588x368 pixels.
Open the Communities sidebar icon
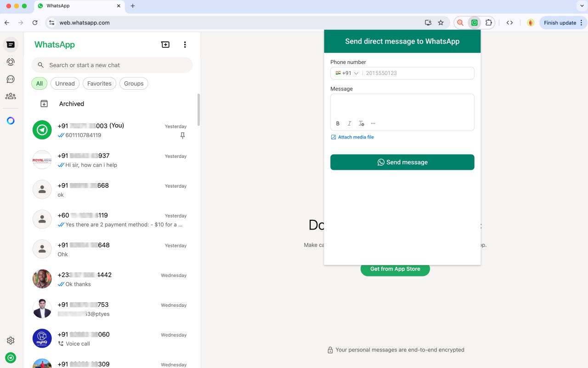point(11,96)
